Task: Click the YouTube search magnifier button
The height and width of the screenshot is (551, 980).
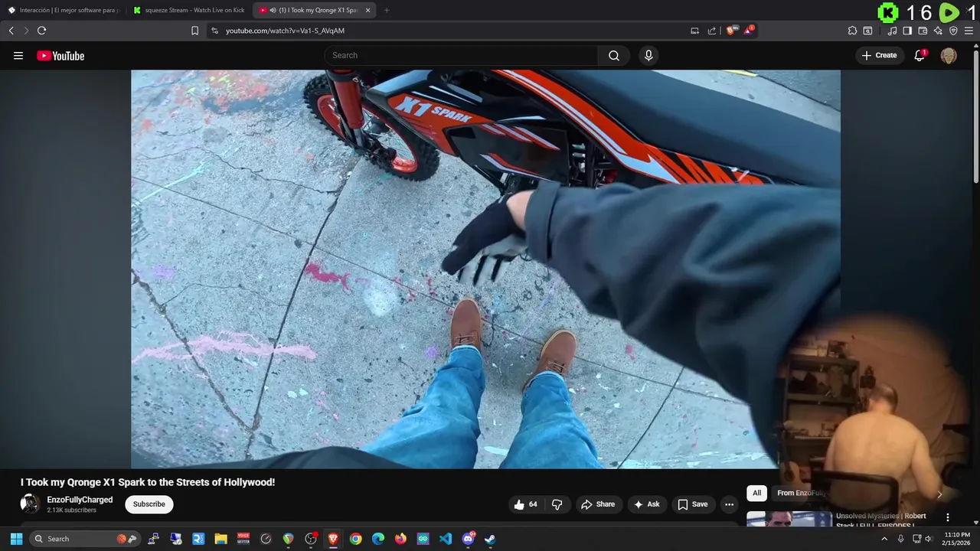Action: pyautogui.click(x=614, y=55)
